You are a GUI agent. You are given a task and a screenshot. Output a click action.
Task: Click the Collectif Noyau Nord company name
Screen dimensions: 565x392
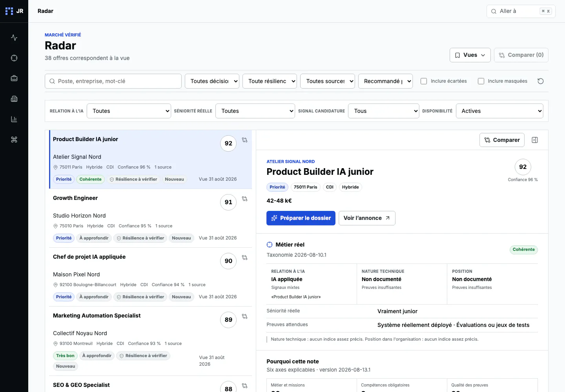pyautogui.click(x=80, y=333)
